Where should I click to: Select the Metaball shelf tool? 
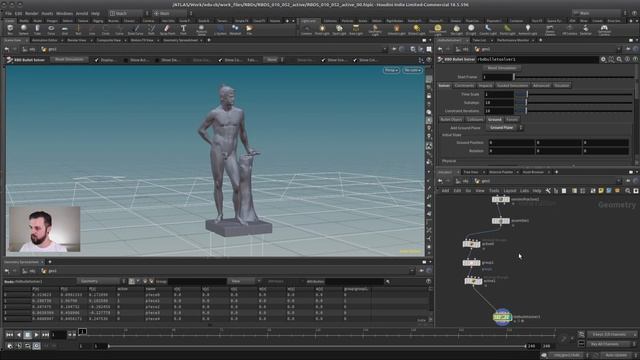235,29
